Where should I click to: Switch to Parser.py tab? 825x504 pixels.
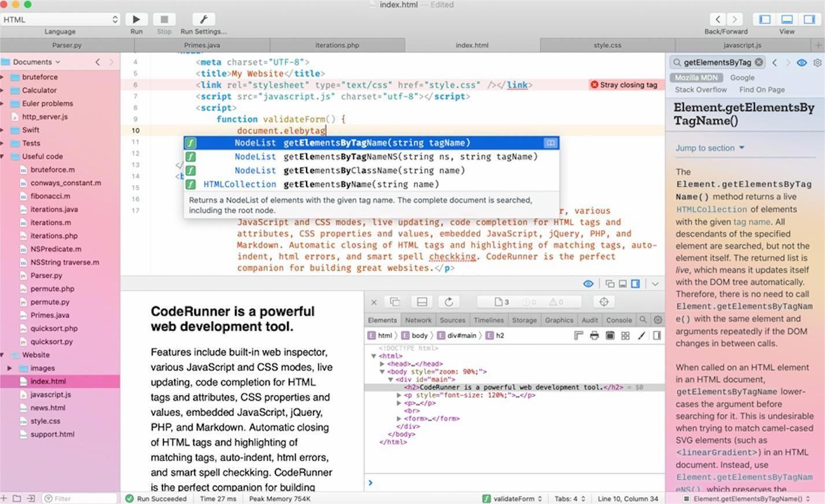point(67,45)
